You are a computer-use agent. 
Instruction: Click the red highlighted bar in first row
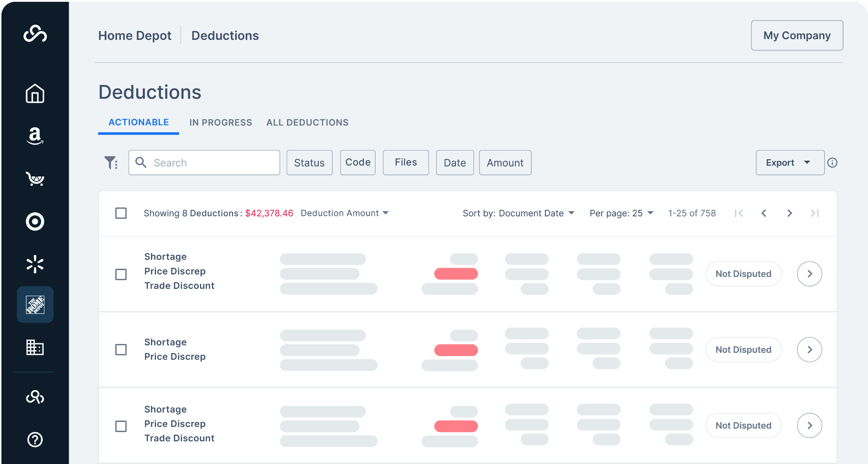(455, 273)
